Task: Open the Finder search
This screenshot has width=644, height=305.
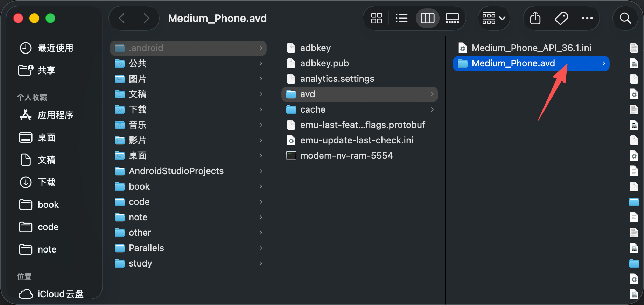Action: [625, 18]
